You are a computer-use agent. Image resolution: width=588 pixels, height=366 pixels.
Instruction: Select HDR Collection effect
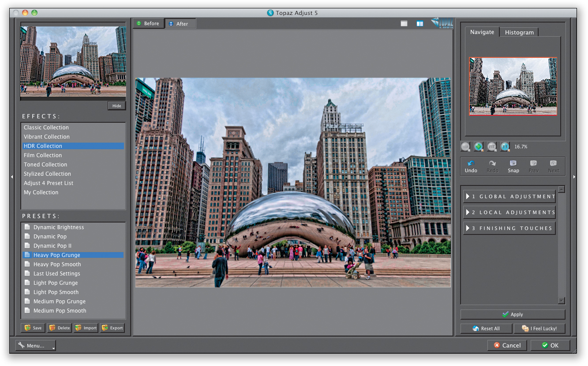(73, 146)
